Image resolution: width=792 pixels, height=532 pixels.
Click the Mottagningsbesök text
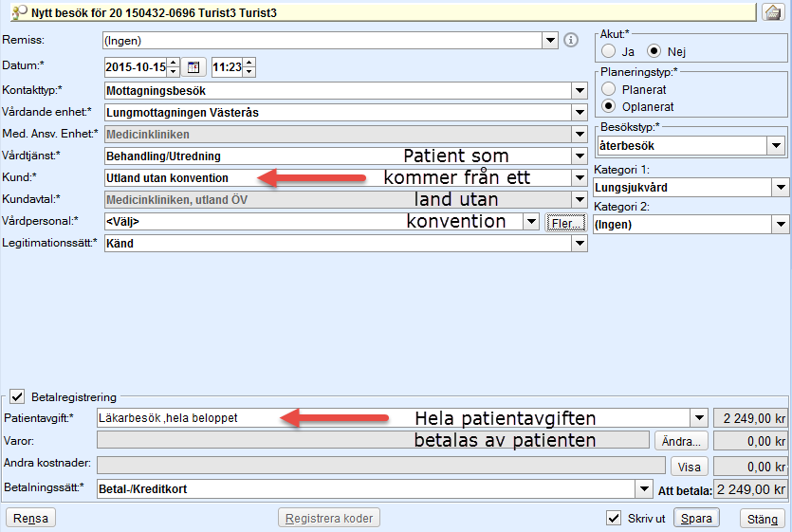157,91
